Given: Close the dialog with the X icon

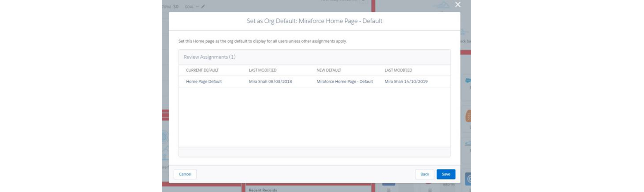Looking at the screenshot, I should coord(458,4).
